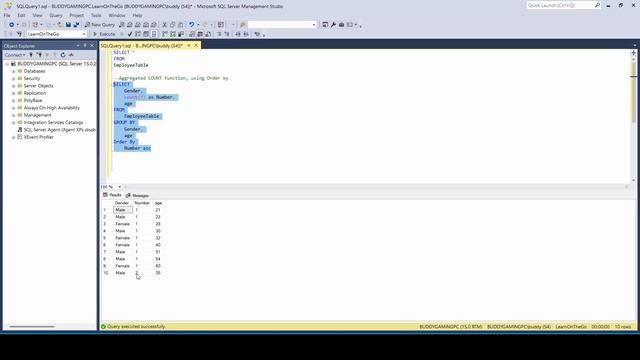Cut the selected query text
Viewport: 640px width, 360px height.
point(164,25)
